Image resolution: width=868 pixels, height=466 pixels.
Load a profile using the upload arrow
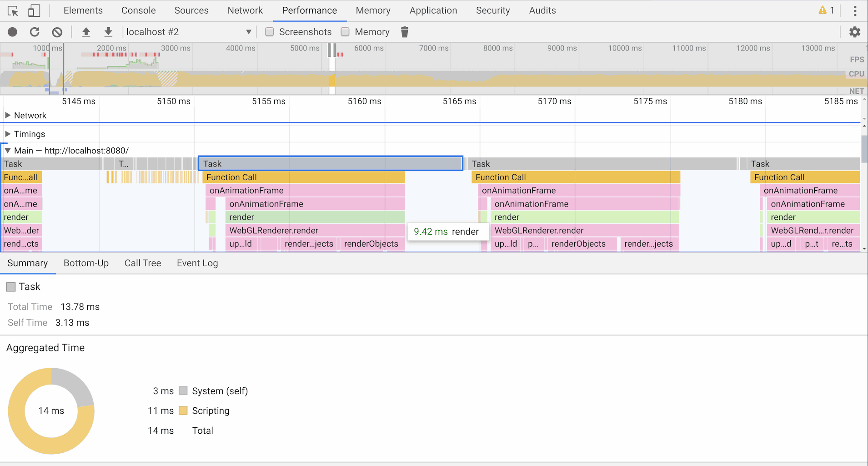point(86,32)
